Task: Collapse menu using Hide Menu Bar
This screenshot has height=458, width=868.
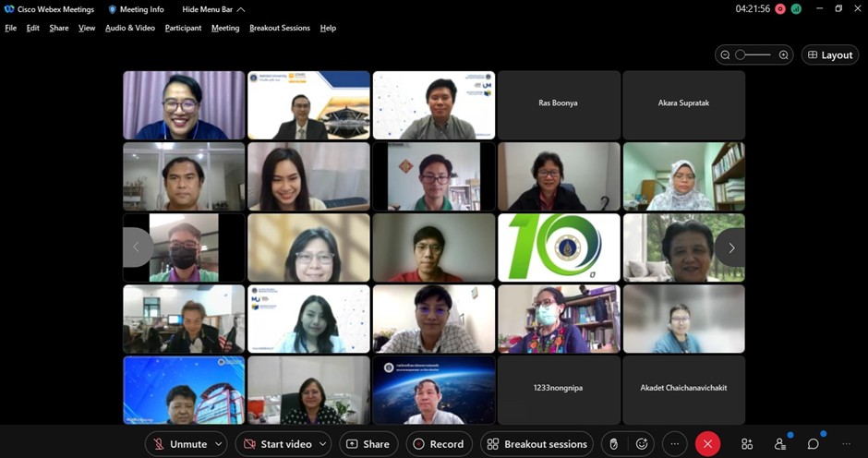Action: click(x=213, y=9)
